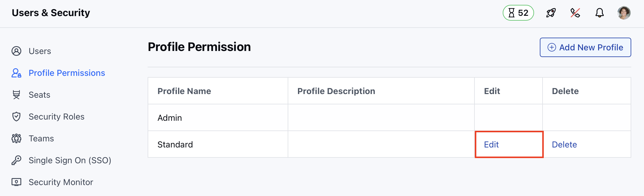This screenshot has height=196, width=644.
Task: Click the Security Roles shield icon
Action: (16, 117)
